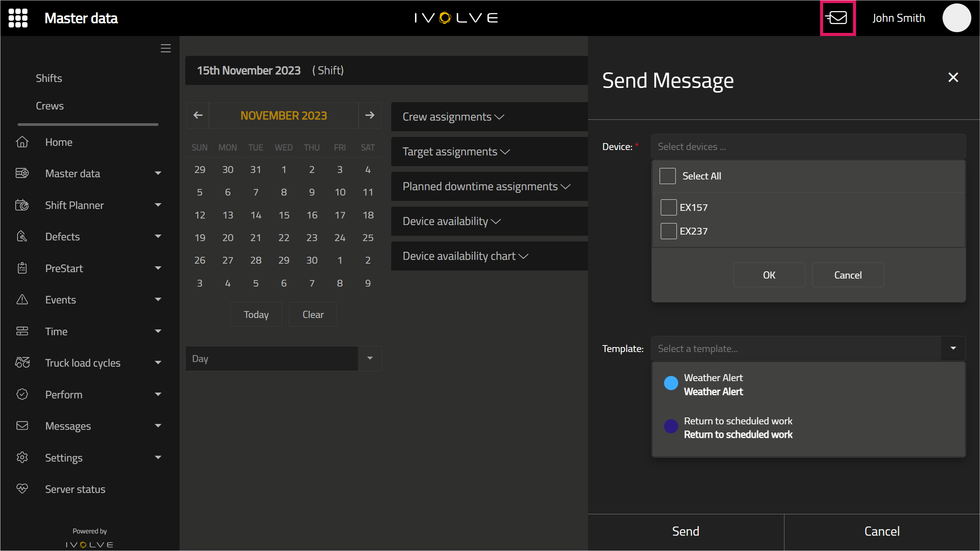The image size is (980, 551).
Task: Select Return to scheduled work template
Action: tap(808, 427)
